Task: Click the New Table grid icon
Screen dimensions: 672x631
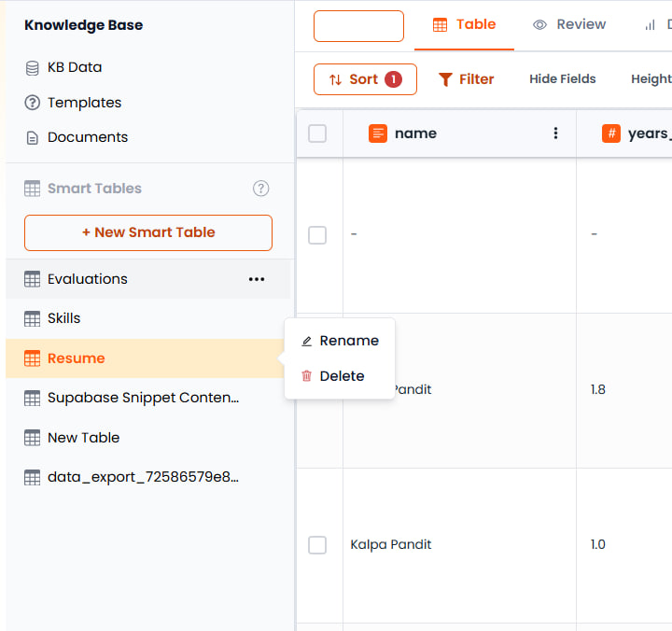Action: [x=32, y=438]
